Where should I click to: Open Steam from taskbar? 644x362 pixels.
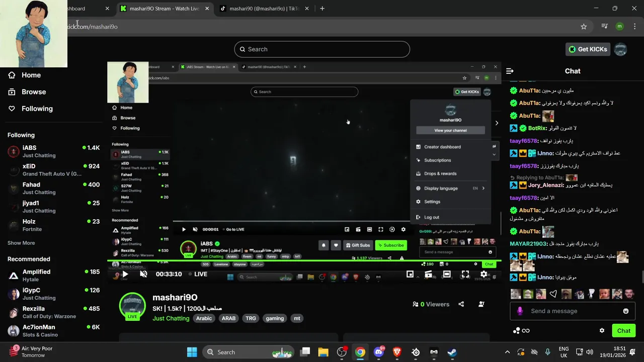tap(452, 352)
